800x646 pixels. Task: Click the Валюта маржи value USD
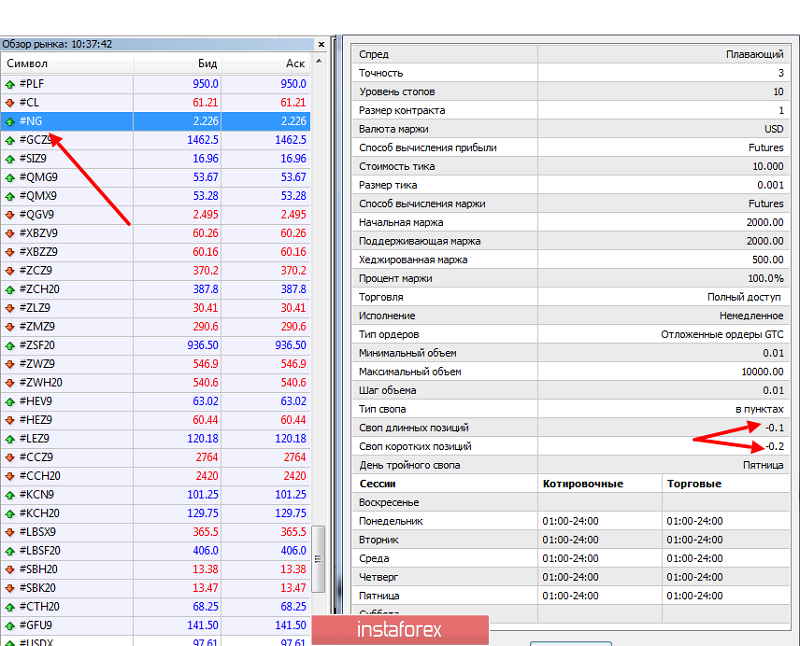pos(773,129)
